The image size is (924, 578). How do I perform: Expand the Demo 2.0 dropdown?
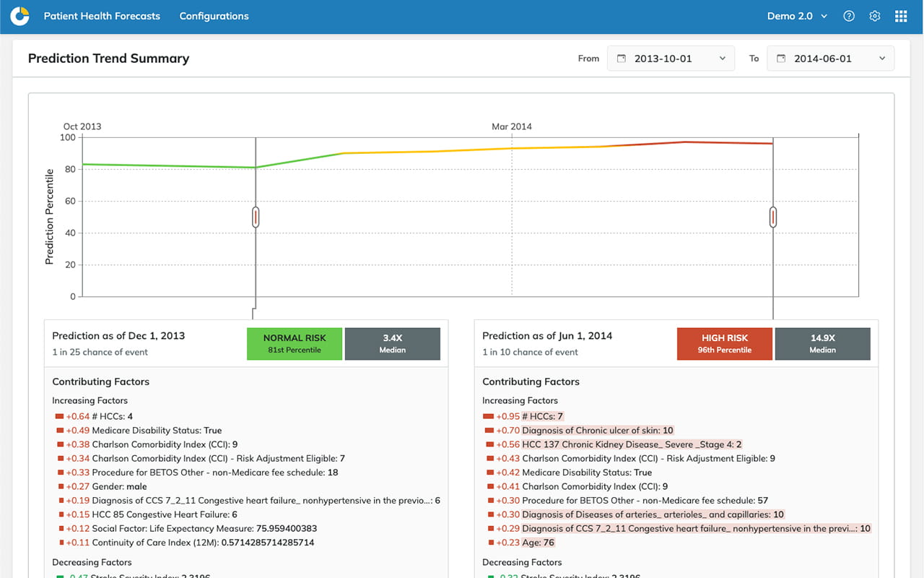(797, 16)
